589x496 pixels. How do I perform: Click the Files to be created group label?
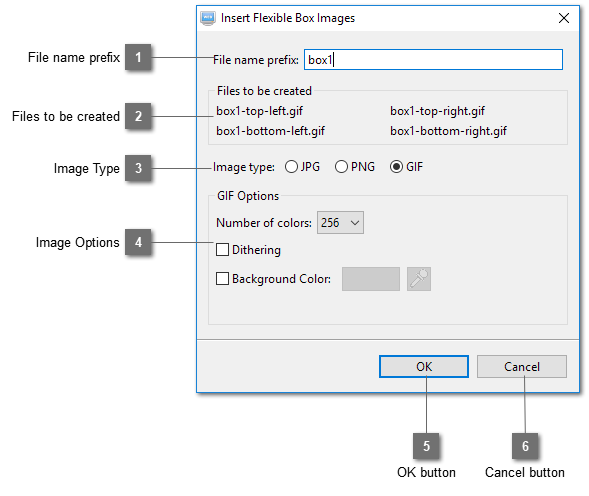pyautogui.click(x=264, y=91)
